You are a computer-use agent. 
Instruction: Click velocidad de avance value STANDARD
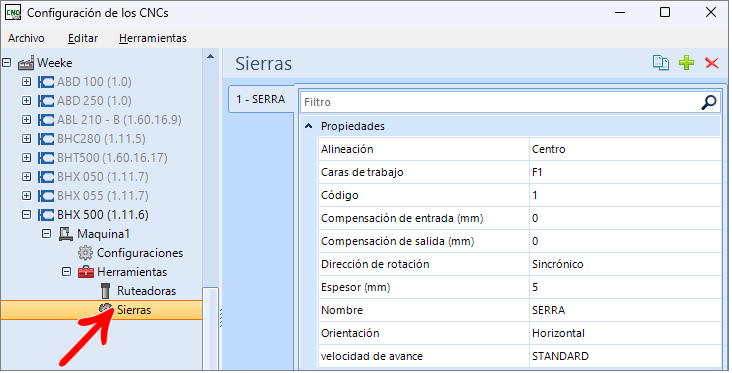(625, 356)
